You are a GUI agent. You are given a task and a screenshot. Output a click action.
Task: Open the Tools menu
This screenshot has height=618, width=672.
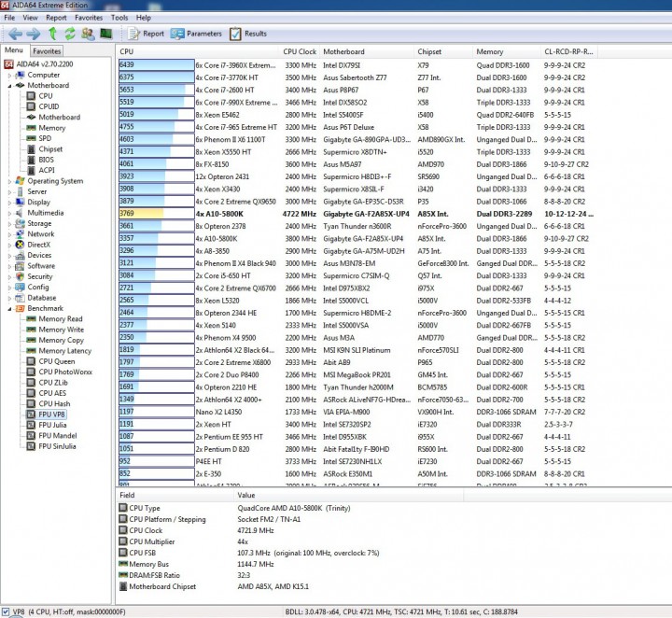119,18
